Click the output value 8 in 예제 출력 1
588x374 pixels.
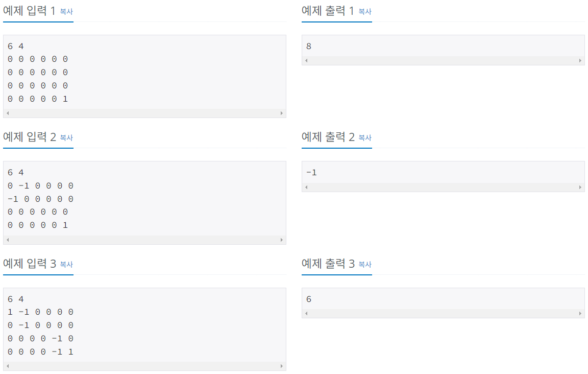click(x=309, y=45)
